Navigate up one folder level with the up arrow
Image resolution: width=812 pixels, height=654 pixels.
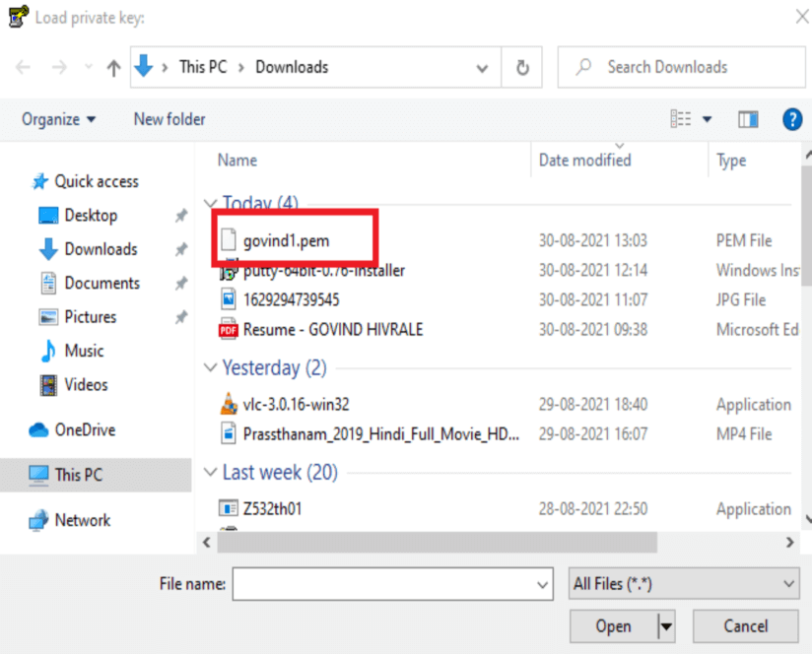(x=113, y=67)
